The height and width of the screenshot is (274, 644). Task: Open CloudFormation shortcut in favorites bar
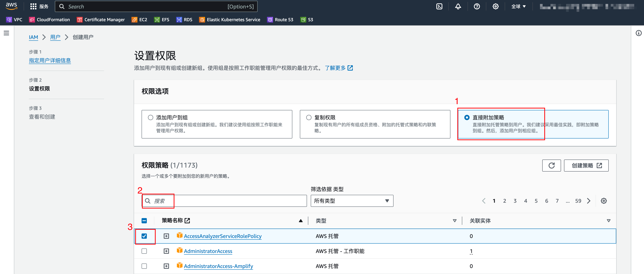[50, 20]
